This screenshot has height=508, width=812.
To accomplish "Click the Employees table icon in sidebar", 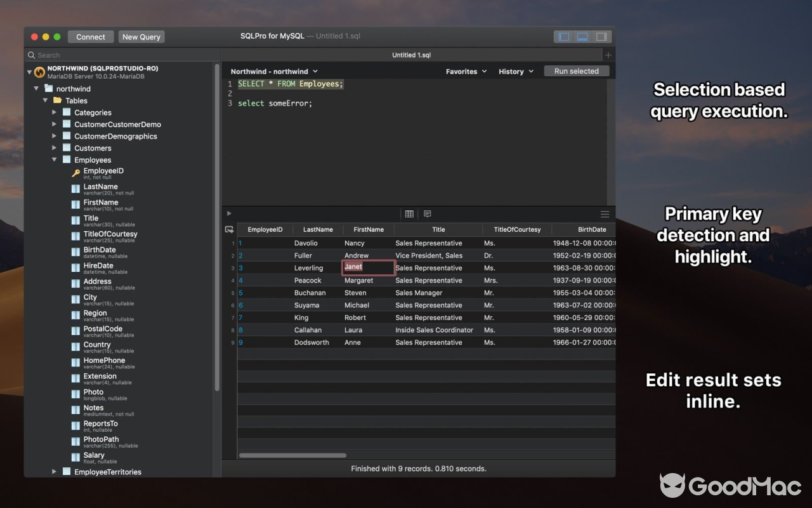I will [x=66, y=159].
